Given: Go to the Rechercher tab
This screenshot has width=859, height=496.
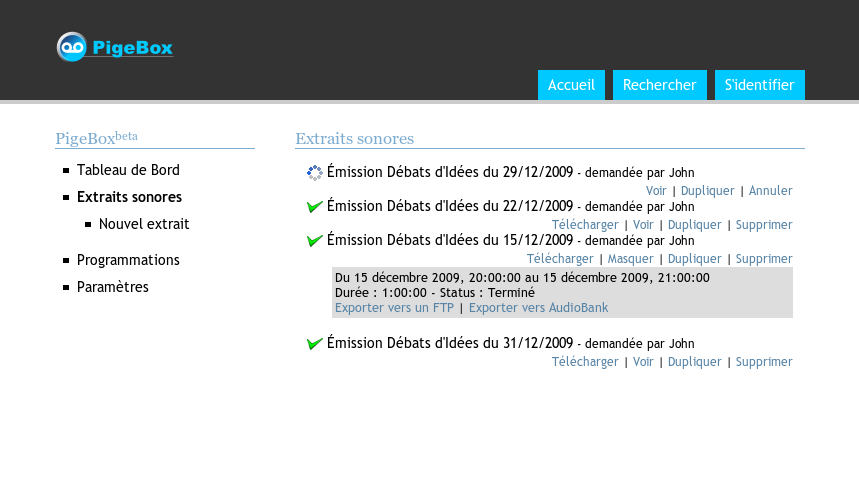Looking at the screenshot, I should 659,85.
